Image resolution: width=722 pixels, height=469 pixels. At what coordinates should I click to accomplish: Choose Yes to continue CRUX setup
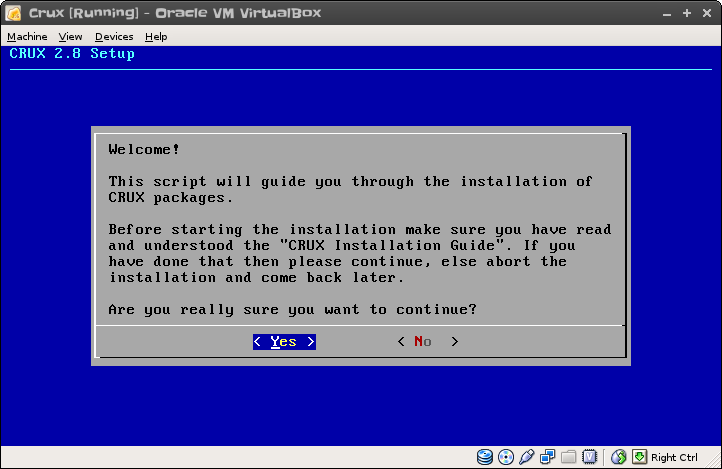point(284,342)
